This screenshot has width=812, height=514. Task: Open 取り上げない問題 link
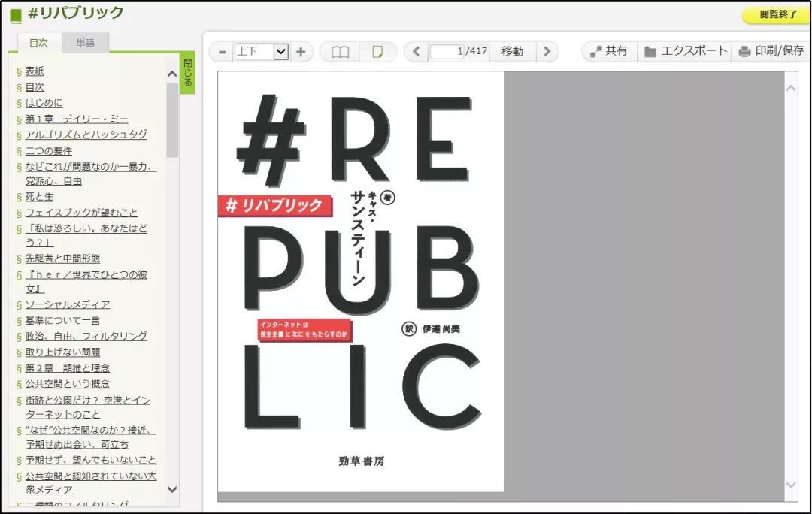coord(62,352)
